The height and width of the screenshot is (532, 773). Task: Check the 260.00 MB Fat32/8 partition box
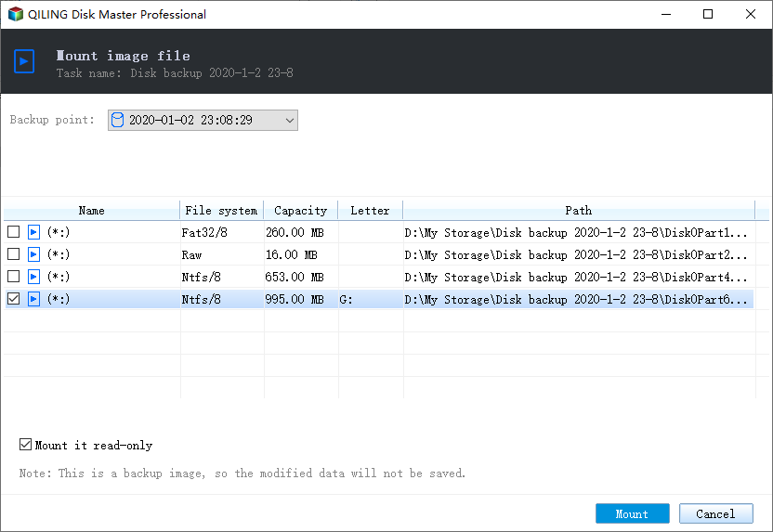point(13,231)
